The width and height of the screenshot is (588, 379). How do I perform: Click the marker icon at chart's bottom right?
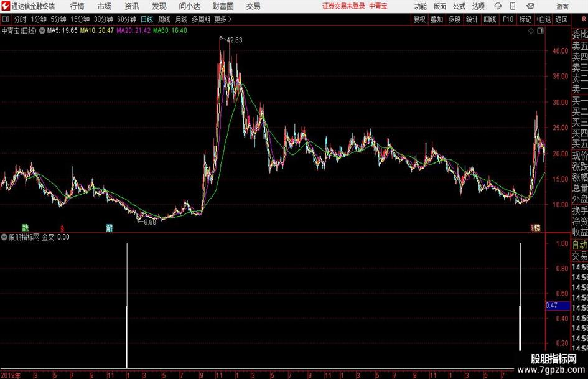pos(536,228)
